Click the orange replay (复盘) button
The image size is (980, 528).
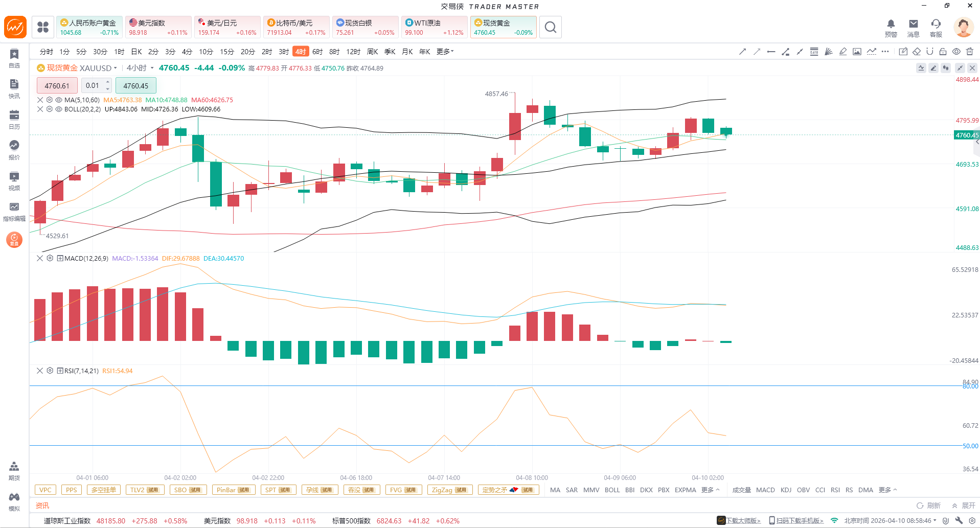point(14,239)
